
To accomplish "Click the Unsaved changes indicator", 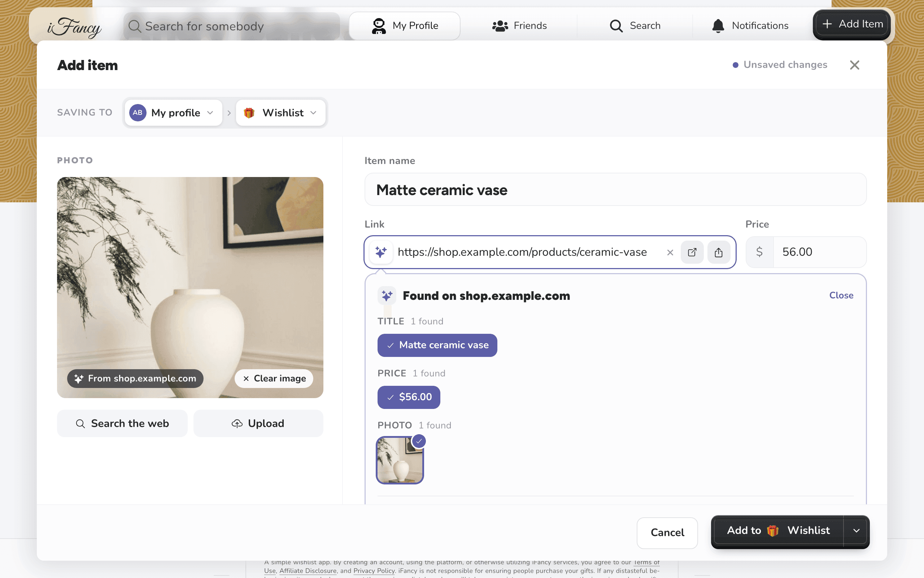I will coord(780,65).
